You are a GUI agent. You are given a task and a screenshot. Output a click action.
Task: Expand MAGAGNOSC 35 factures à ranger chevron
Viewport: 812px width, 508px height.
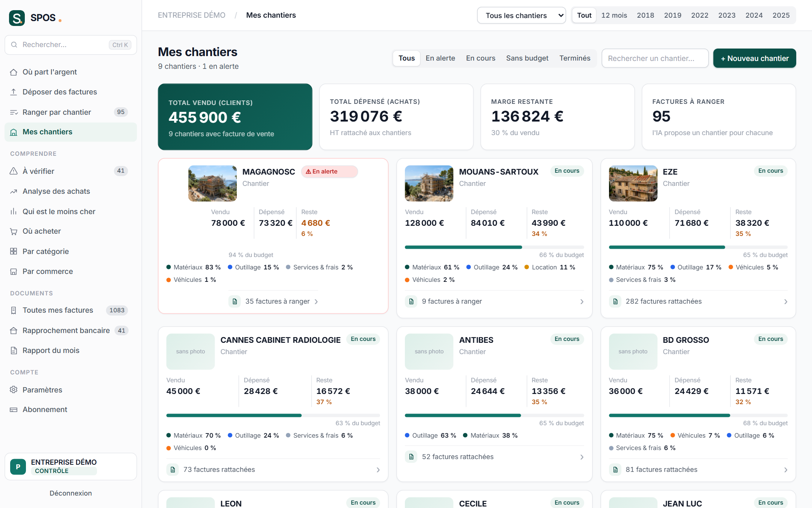click(x=316, y=301)
